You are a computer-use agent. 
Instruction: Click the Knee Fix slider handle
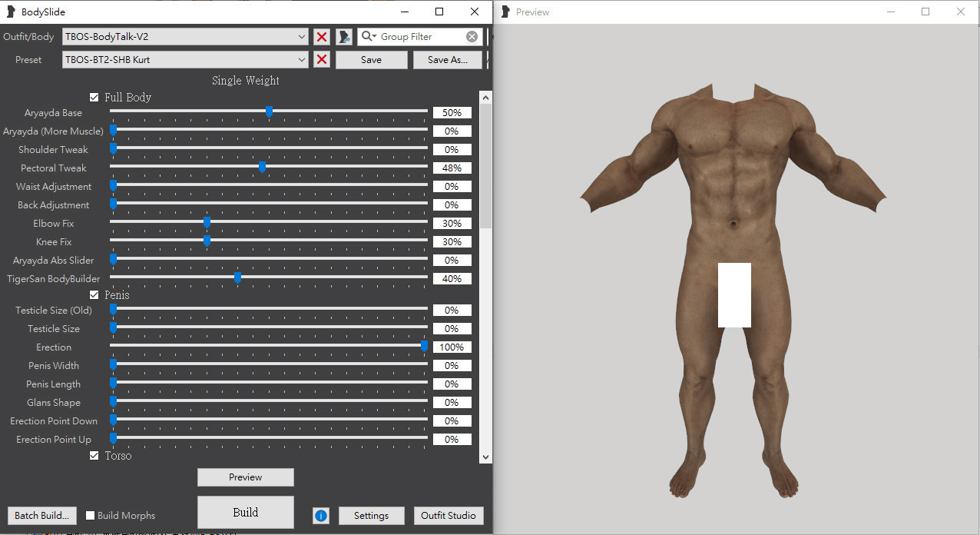coord(207,241)
